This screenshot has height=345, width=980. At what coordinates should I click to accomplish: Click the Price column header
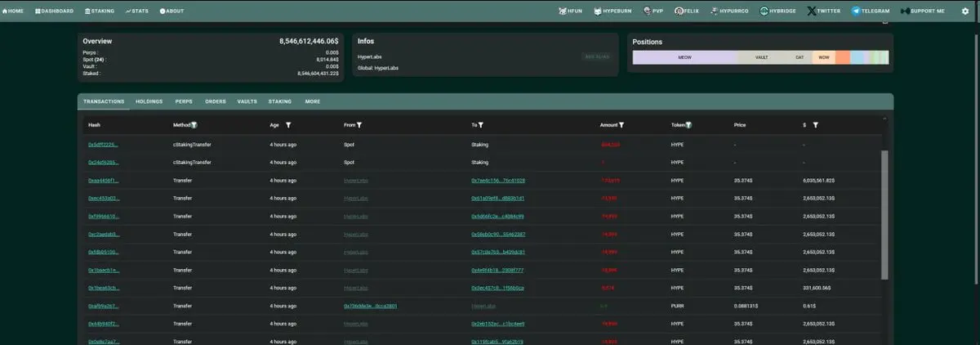pyautogui.click(x=740, y=125)
